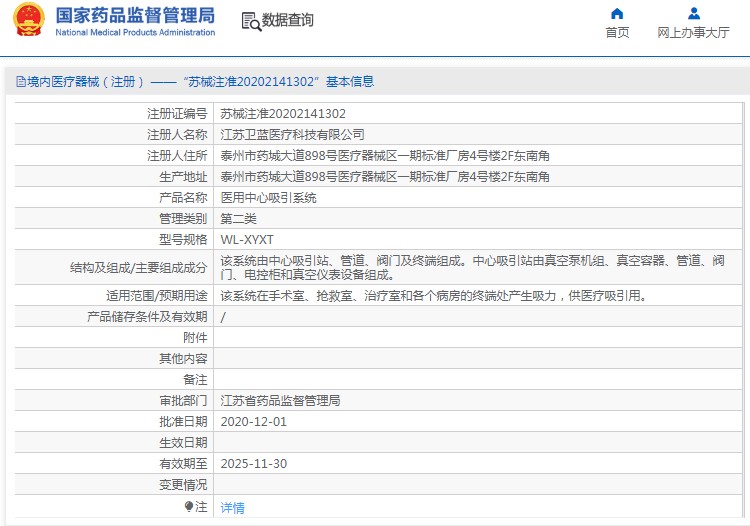The height and width of the screenshot is (526, 750).
Task: Click the 网上办事大厅 label
Action: pyautogui.click(x=693, y=33)
